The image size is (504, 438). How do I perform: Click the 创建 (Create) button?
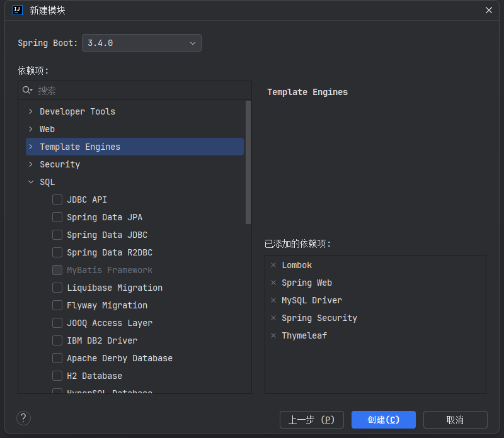[x=383, y=420]
